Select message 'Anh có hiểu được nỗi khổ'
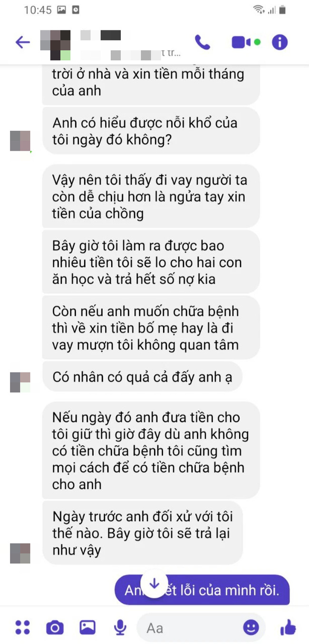309x644 pixels. (x=151, y=131)
